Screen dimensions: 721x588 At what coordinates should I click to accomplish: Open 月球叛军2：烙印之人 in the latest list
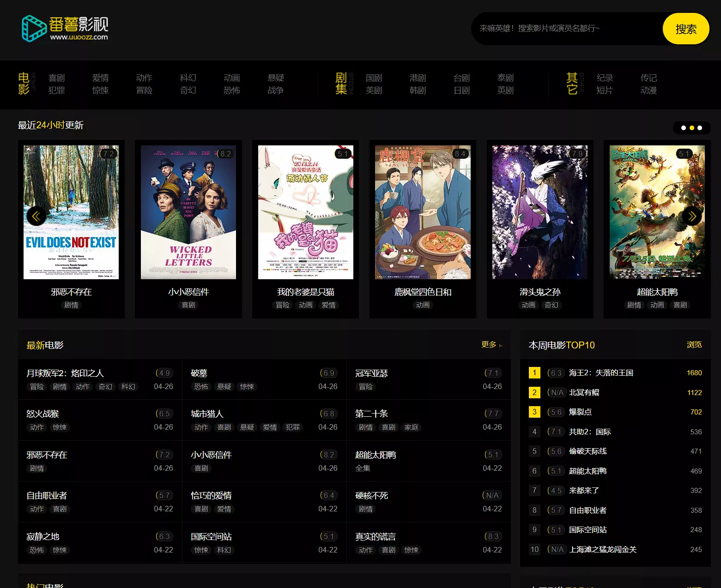coord(65,373)
